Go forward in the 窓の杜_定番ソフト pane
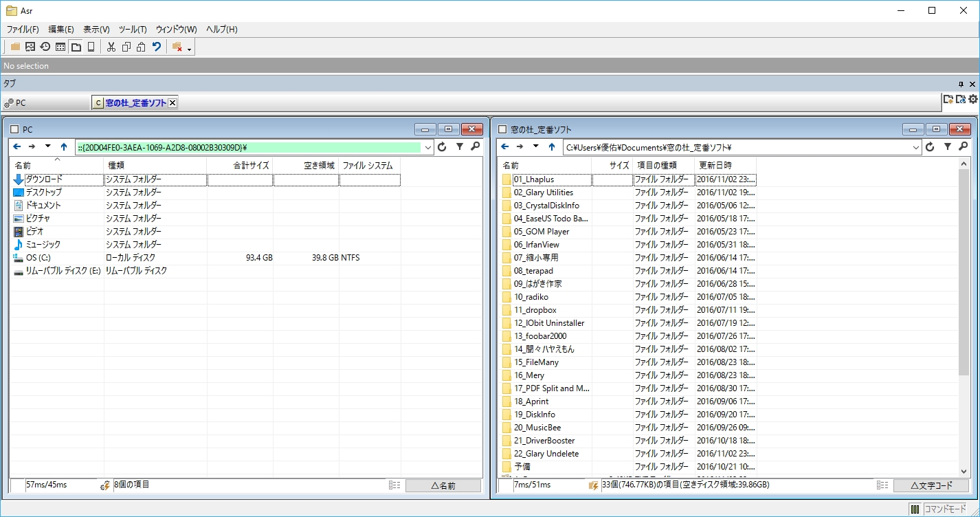Screen dimensions: 980x517 [520, 146]
